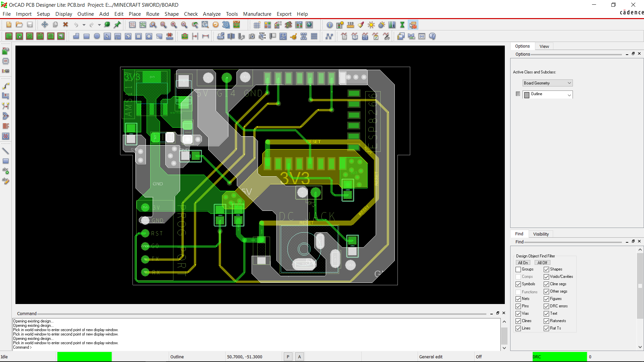
Task: Open the Outline subclass dropdown
Action: click(x=547, y=95)
